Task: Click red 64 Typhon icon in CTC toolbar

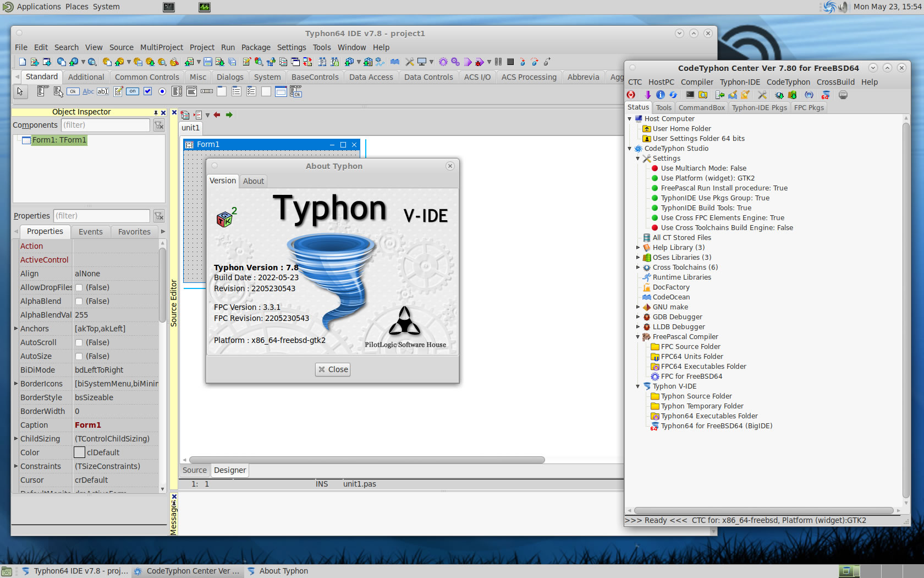Action: point(825,95)
